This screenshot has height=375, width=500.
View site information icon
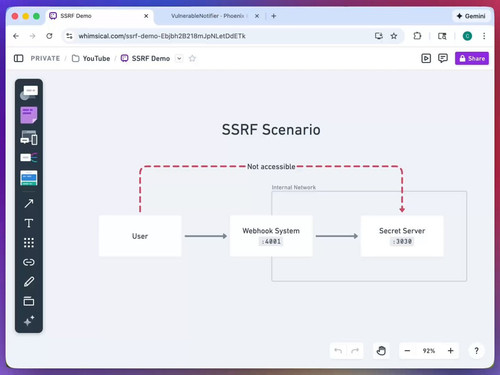click(x=69, y=36)
